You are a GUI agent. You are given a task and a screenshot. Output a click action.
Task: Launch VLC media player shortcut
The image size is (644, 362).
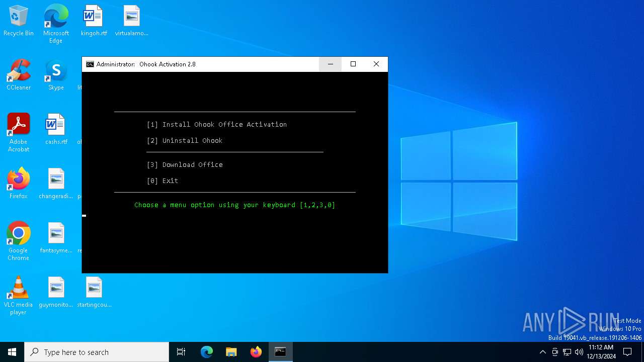pos(19,296)
